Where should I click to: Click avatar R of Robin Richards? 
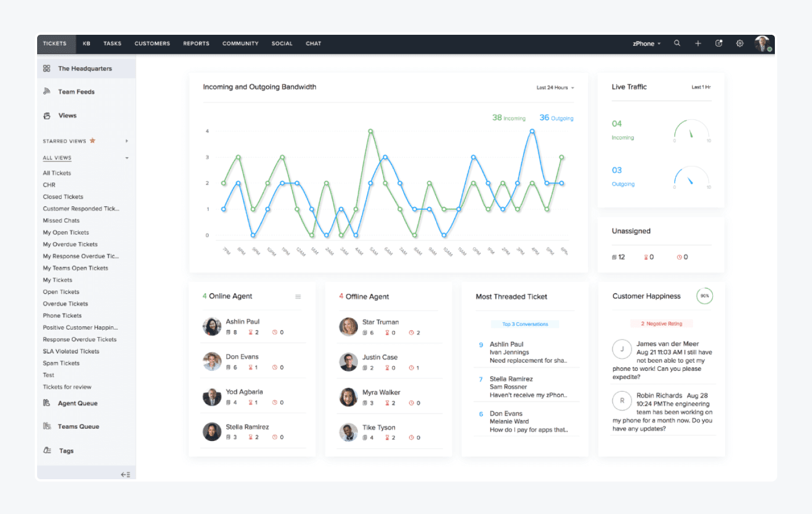[x=622, y=400]
